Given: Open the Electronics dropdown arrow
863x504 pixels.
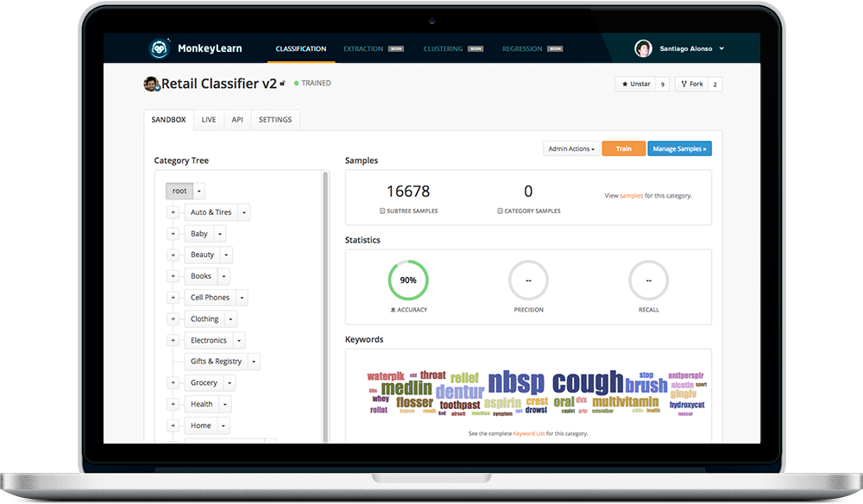Looking at the screenshot, I should (239, 341).
